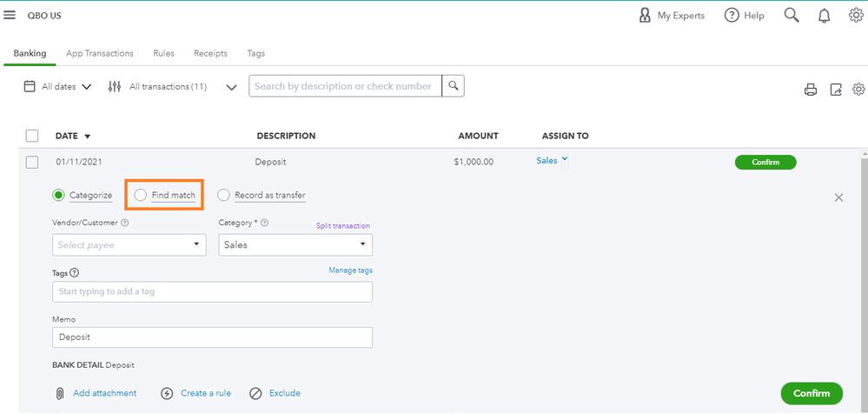Switch to the Tags tab
This screenshot has width=868, height=414.
[255, 54]
